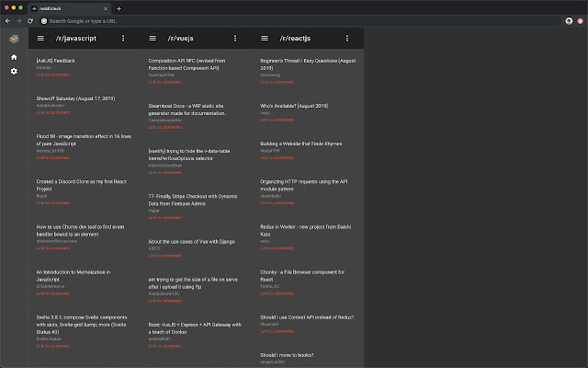Screen dimensions: 588x368
Task: Open comments link for Redux in Worker
Action: 277,248
